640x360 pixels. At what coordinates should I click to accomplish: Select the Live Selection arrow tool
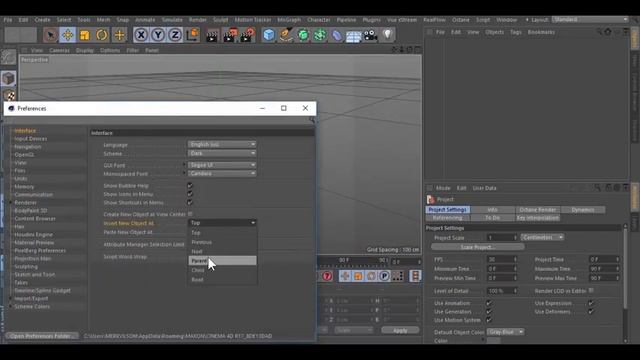pos(51,35)
